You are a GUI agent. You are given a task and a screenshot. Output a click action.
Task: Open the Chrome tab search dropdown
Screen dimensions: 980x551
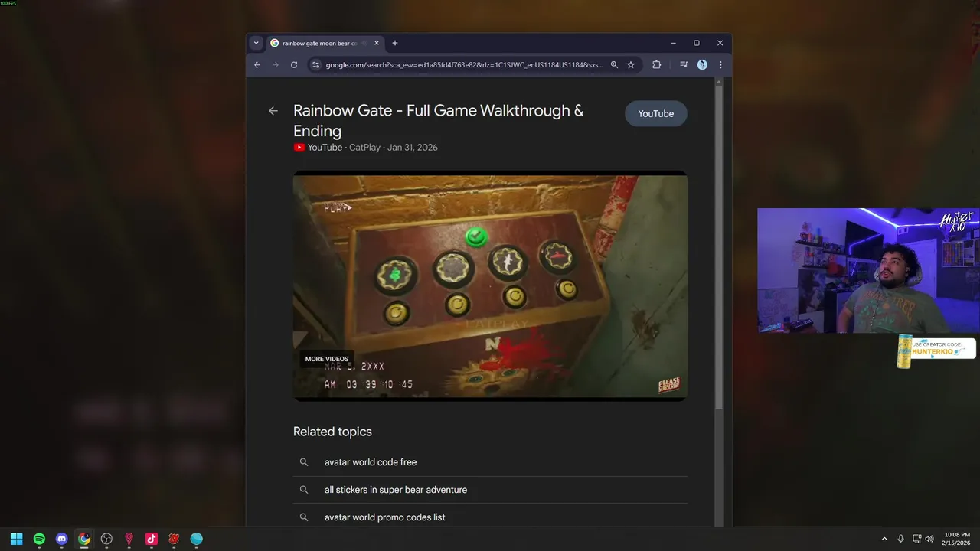[x=256, y=44]
